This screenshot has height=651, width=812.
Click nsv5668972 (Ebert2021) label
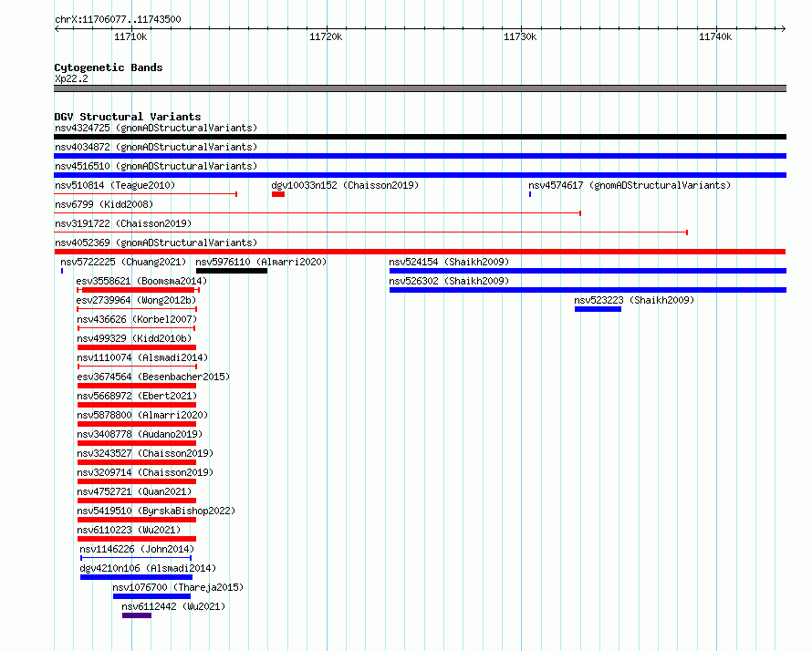pyautogui.click(x=137, y=396)
